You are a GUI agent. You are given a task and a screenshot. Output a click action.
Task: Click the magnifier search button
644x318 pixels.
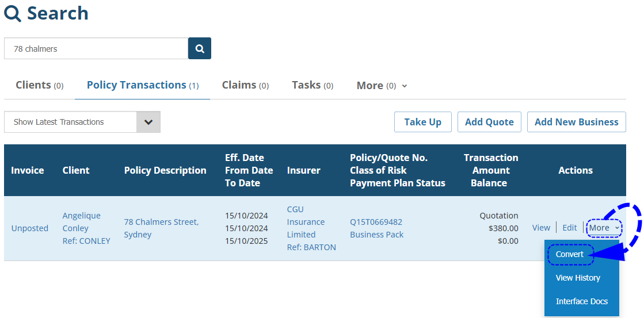[200, 49]
